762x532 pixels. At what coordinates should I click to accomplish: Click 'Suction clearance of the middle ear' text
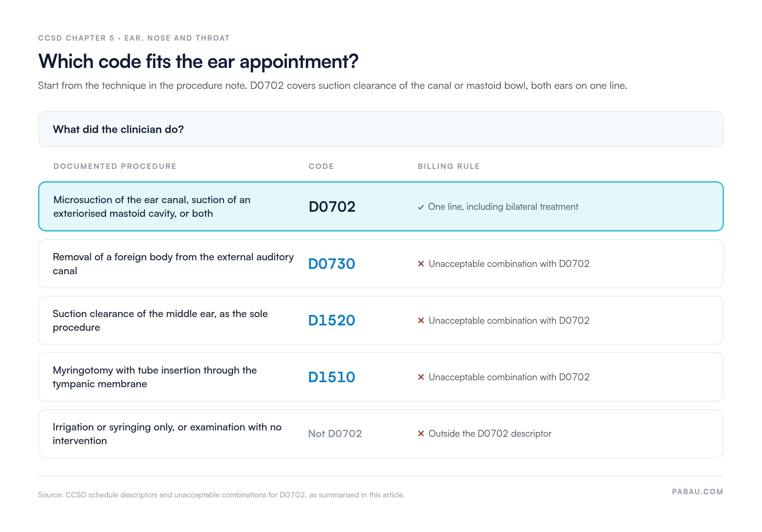point(160,320)
